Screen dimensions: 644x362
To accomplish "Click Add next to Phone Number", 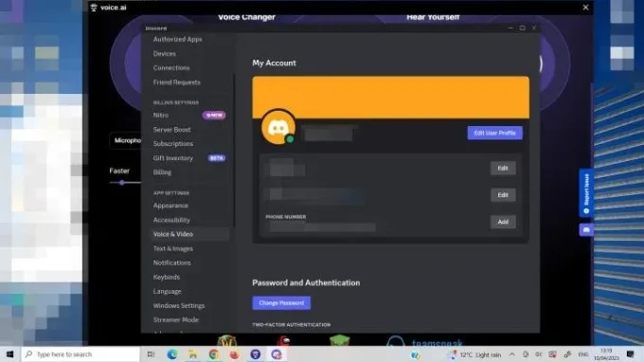I will click(503, 222).
